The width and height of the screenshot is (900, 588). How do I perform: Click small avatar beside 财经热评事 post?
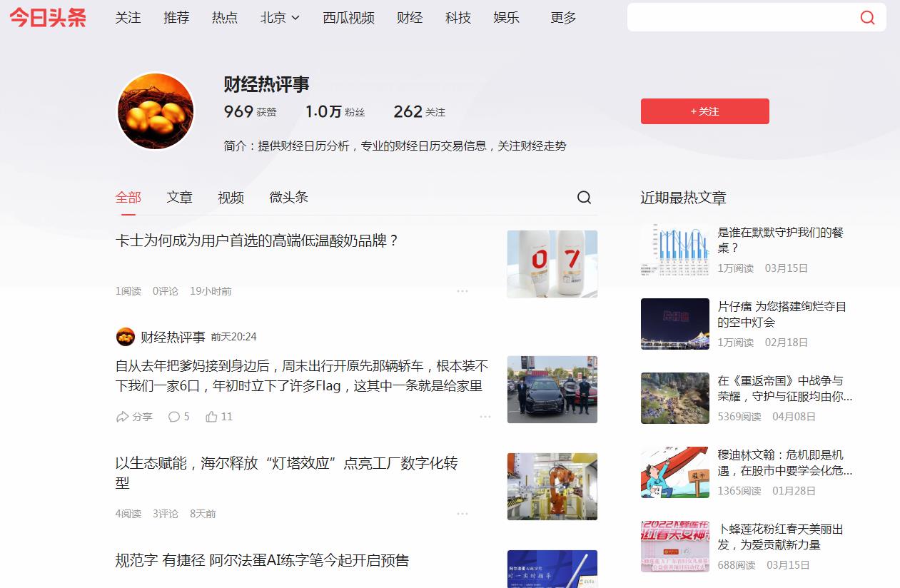(125, 337)
